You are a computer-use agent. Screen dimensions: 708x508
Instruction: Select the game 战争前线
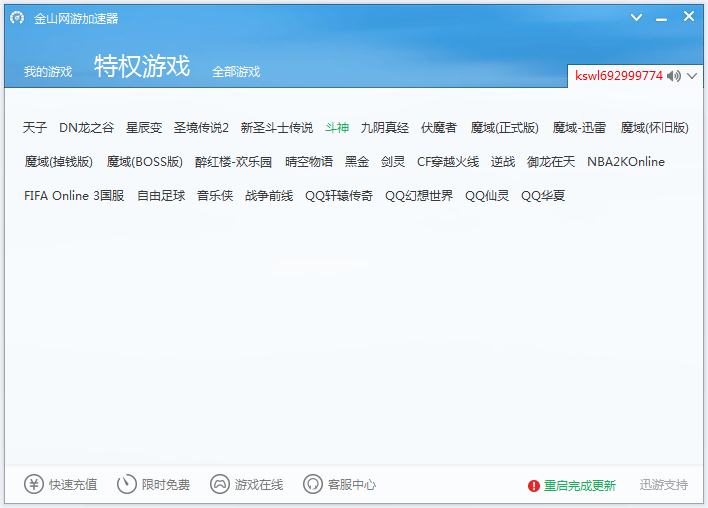pos(269,196)
